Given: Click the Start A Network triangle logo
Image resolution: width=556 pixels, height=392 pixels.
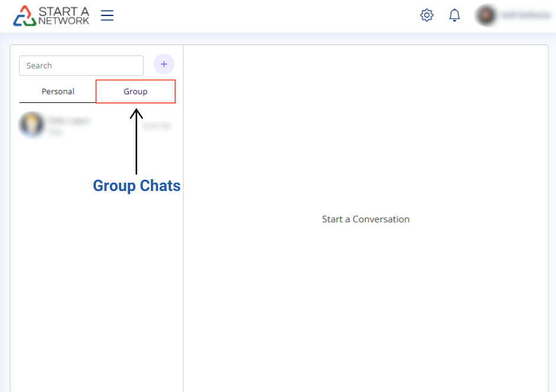Looking at the screenshot, I should 24,16.
